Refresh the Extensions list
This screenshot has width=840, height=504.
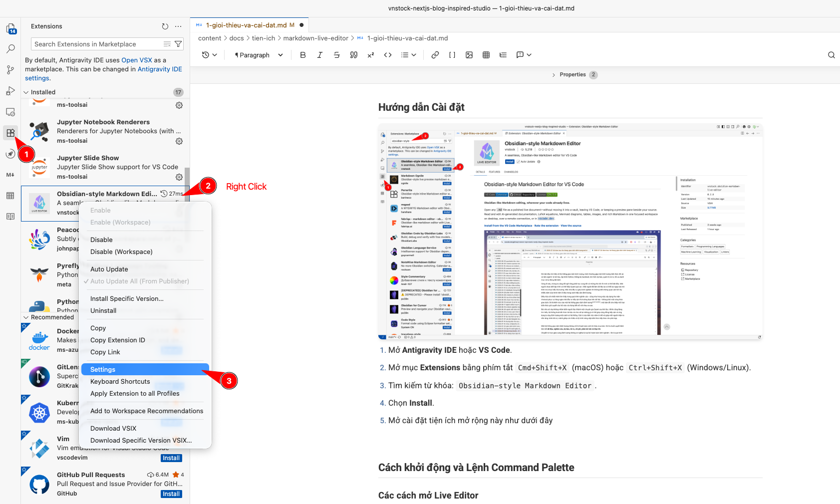tap(165, 26)
